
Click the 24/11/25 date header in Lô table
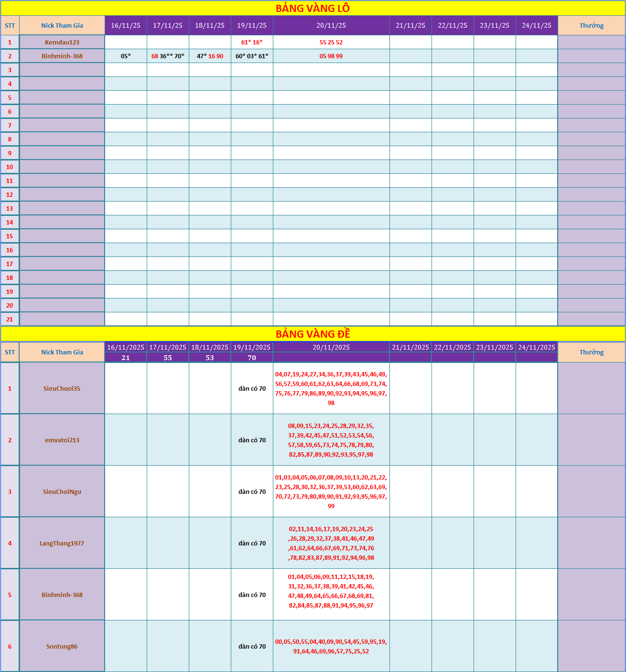pos(537,25)
